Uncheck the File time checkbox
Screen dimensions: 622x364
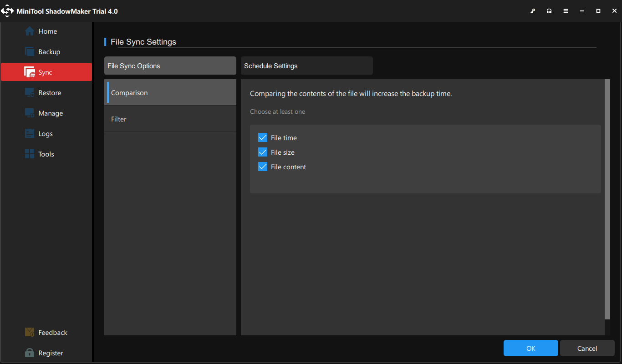point(263,138)
